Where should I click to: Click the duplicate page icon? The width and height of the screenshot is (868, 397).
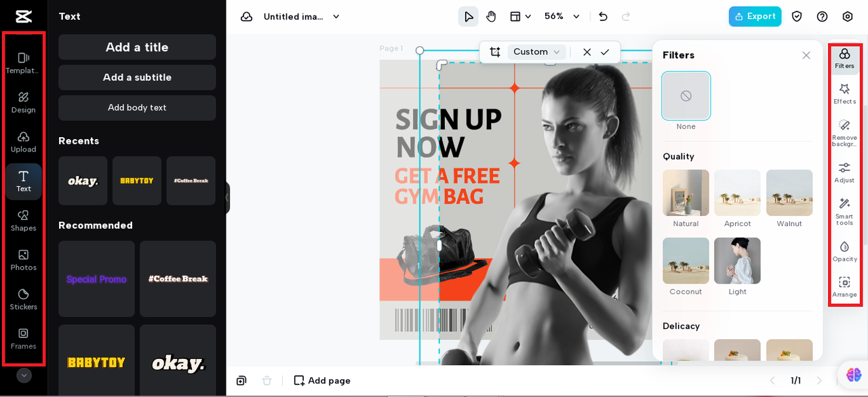pos(241,381)
